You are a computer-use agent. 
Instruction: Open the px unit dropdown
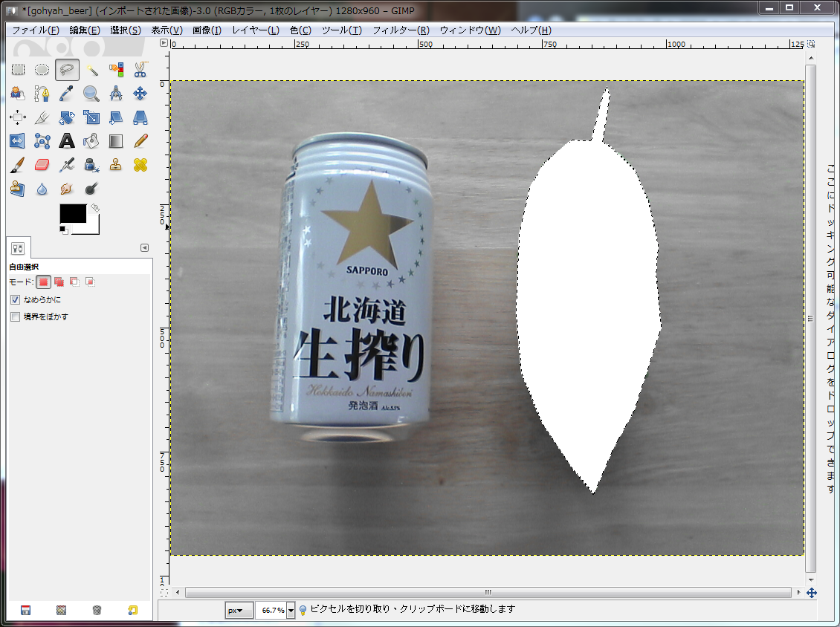point(239,610)
